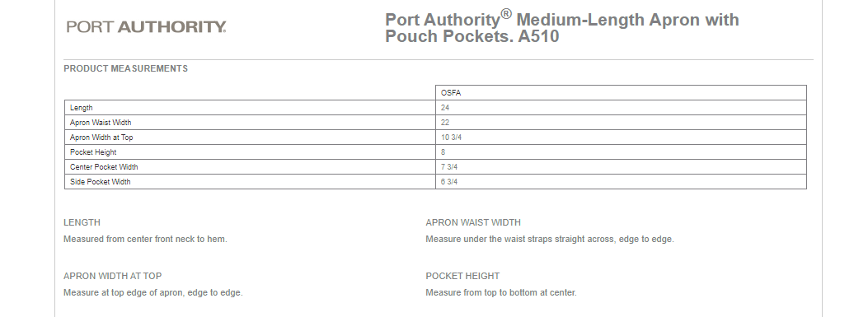Screen dimensions: 868x317
Task: Click the 6 3/4 measurement value
Action: pyautogui.click(x=449, y=182)
